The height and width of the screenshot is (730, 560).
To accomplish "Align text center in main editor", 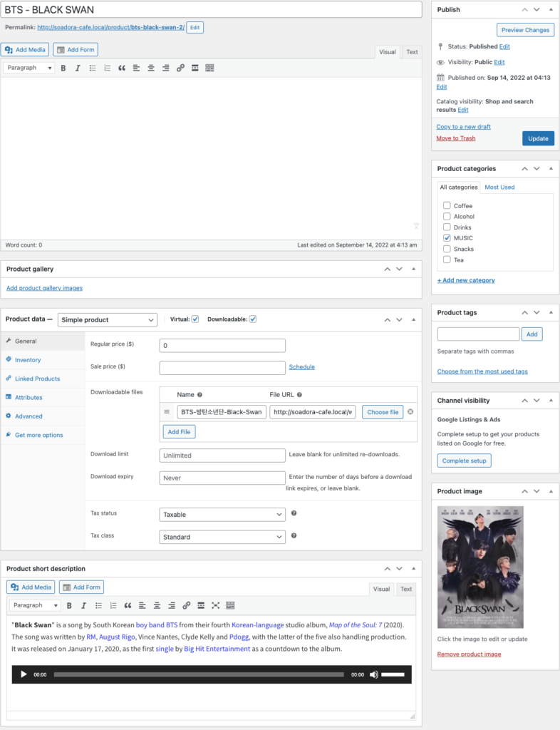I will tap(151, 68).
